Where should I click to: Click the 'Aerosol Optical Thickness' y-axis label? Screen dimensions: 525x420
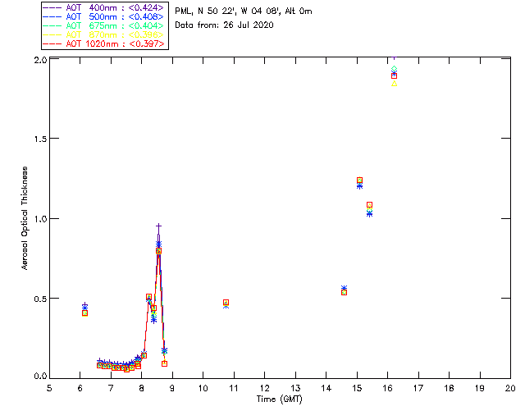(x=25, y=218)
